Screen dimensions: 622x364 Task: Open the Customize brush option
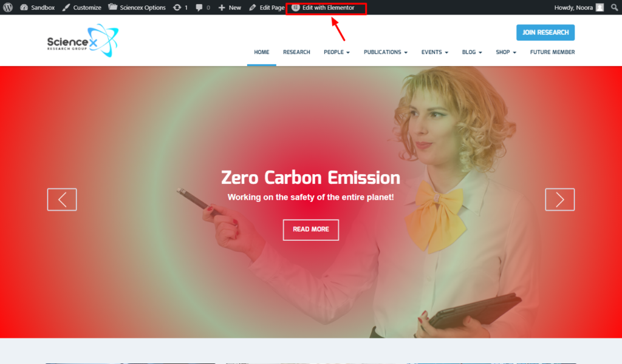(81, 7)
